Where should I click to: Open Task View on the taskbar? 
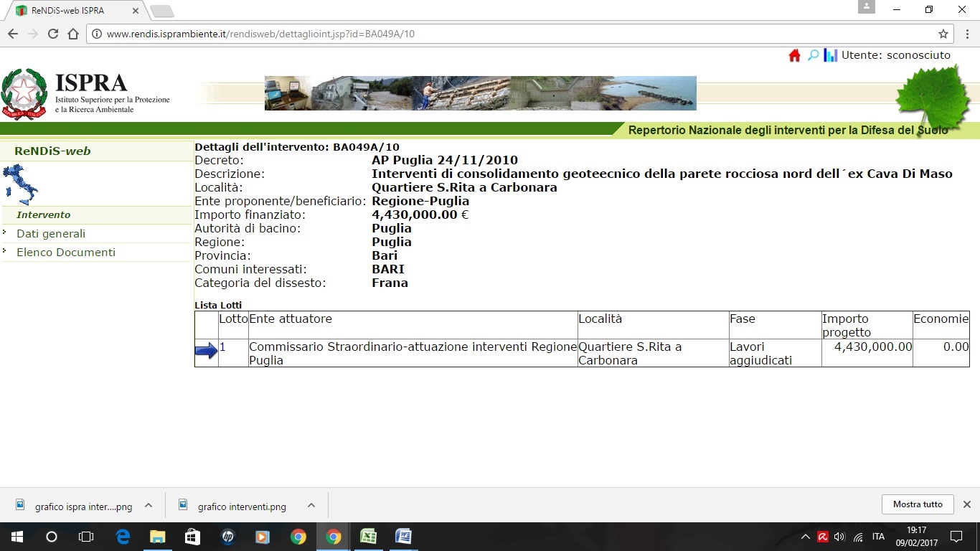click(86, 537)
